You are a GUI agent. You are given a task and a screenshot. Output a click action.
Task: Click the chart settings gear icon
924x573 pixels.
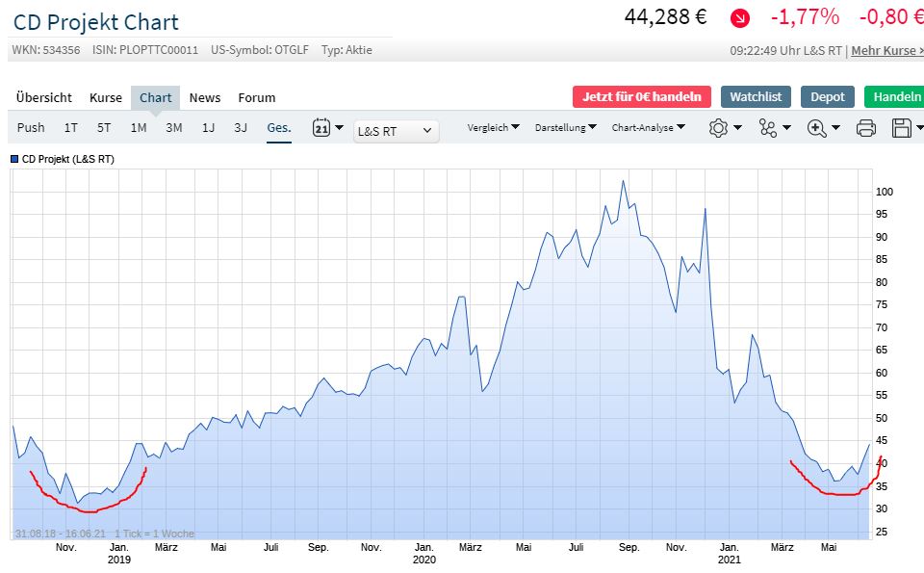tap(718, 127)
